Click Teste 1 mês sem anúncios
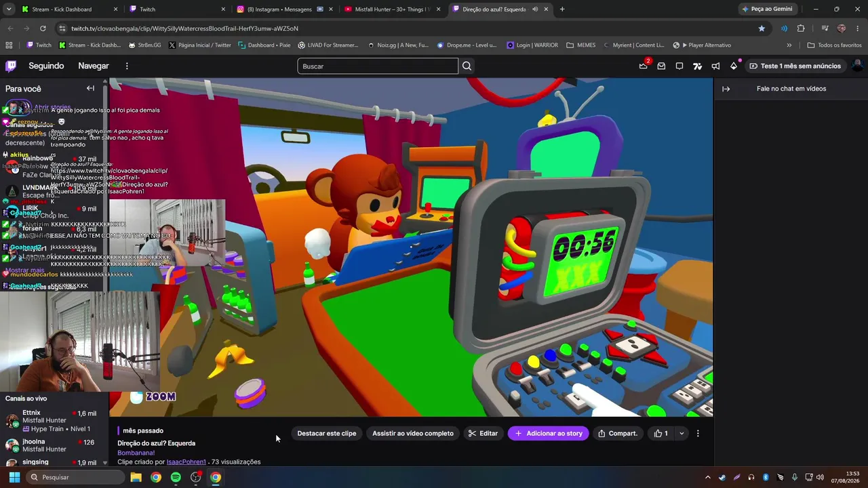This screenshot has width=868, height=488. [x=795, y=66]
